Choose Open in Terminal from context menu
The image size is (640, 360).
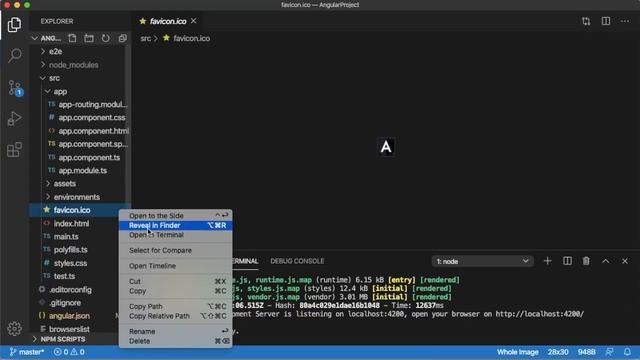(x=176, y=235)
